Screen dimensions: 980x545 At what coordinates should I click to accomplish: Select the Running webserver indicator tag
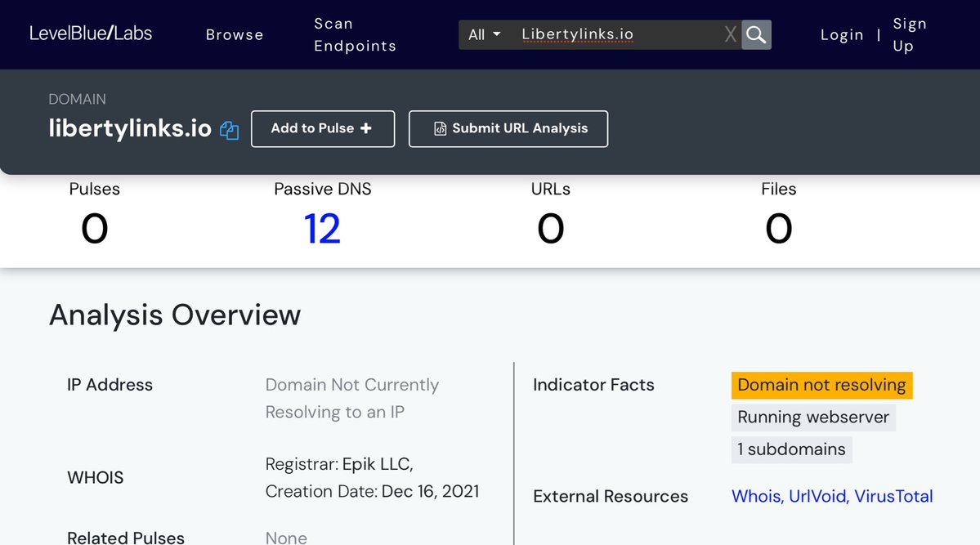click(813, 417)
